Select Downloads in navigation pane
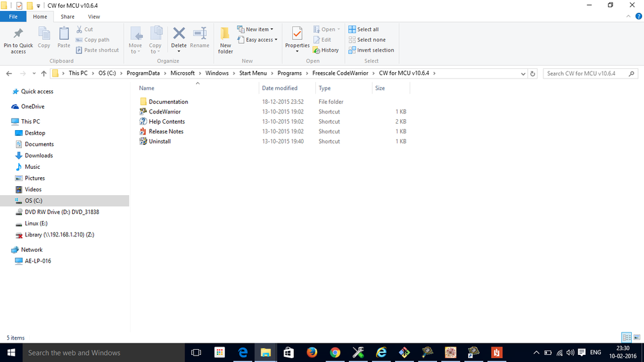The width and height of the screenshot is (644, 362). click(x=39, y=155)
